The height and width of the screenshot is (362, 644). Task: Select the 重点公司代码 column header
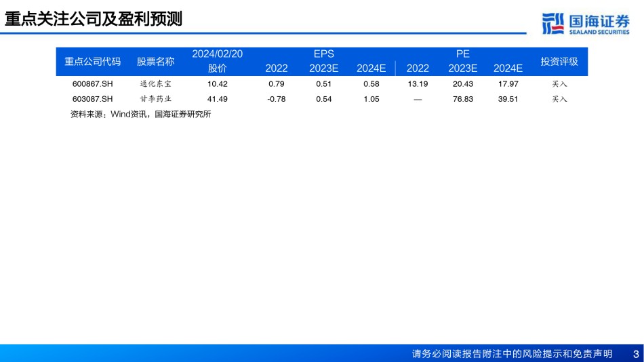coord(92,62)
